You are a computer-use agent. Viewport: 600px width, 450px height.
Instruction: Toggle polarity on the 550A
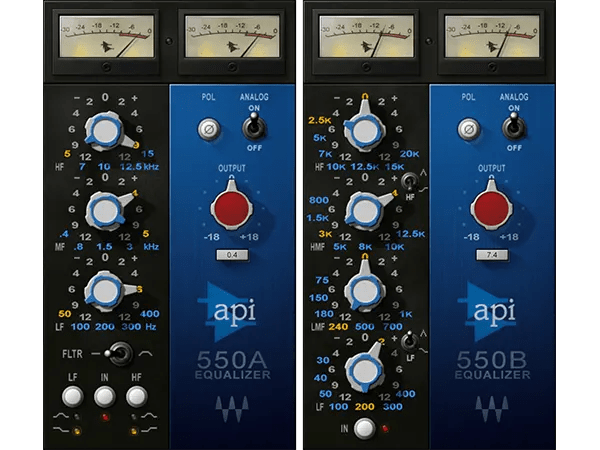pyautogui.click(x=209, y=129)
